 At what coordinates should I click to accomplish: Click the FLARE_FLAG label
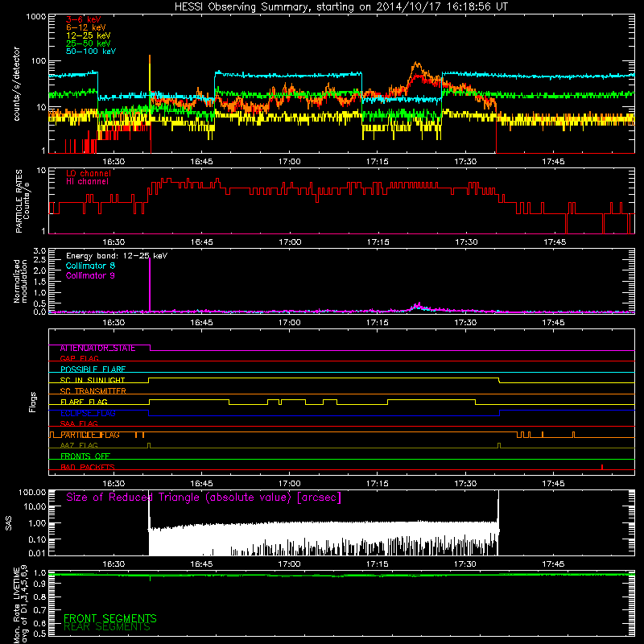(x=84, y=402)
